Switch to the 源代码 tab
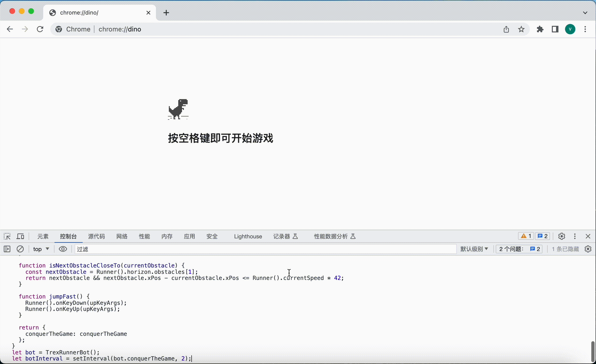Screen dimensions: 596x364 pyautogui.click(x=96, y=236)
